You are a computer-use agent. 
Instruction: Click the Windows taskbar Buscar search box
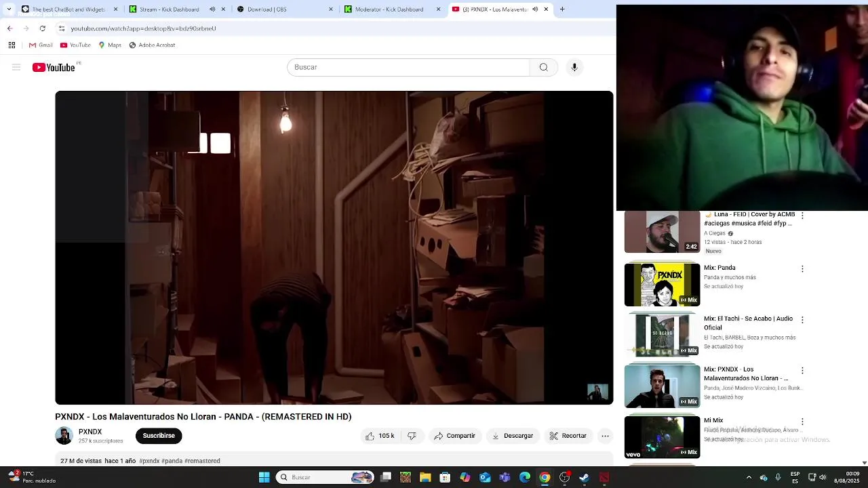pyautogui.click(x=325, y=477)
